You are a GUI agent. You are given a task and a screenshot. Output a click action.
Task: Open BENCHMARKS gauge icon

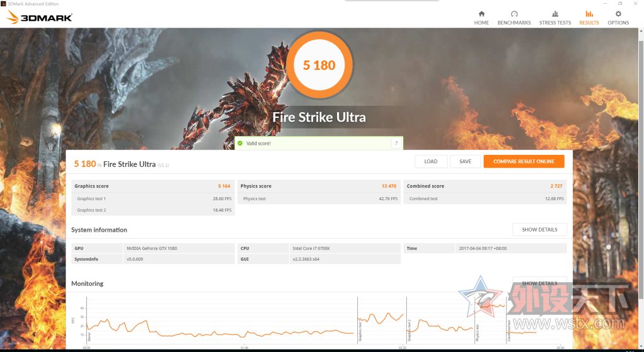pos(514,14)
